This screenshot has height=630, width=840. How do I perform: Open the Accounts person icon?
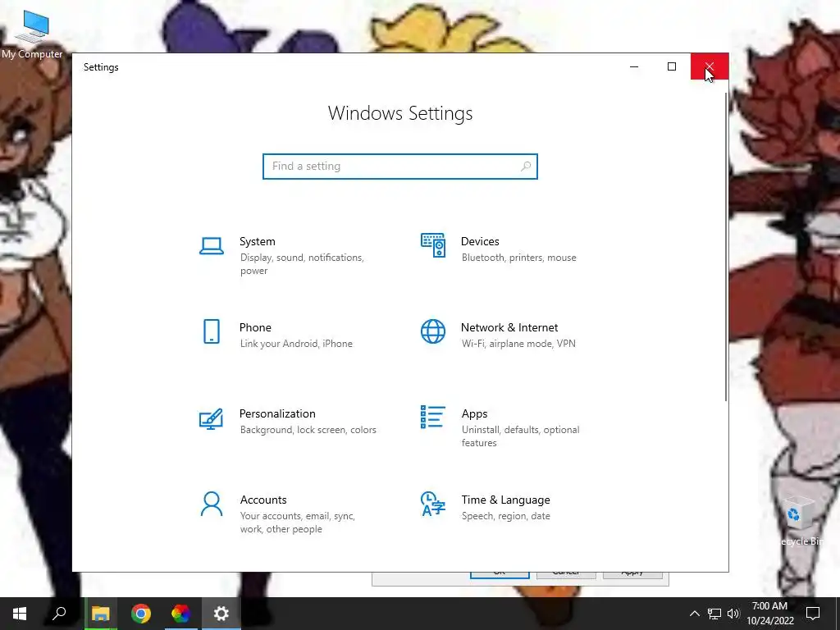point(211,504)
